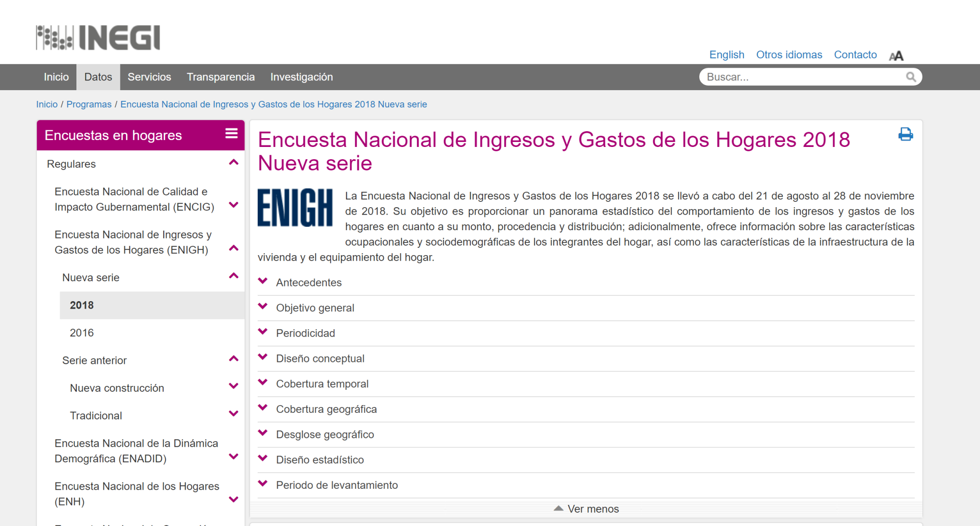980x526 pixels.
Task: Click Serie anterior label
Action: pos(95,360)
